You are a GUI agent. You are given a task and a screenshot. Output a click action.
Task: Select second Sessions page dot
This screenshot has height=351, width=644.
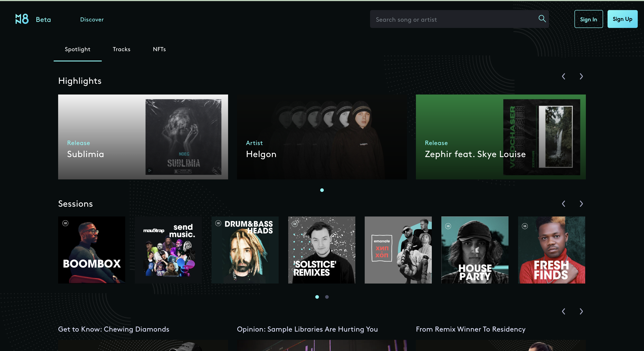pyautogui.click(x=327, y=297)
